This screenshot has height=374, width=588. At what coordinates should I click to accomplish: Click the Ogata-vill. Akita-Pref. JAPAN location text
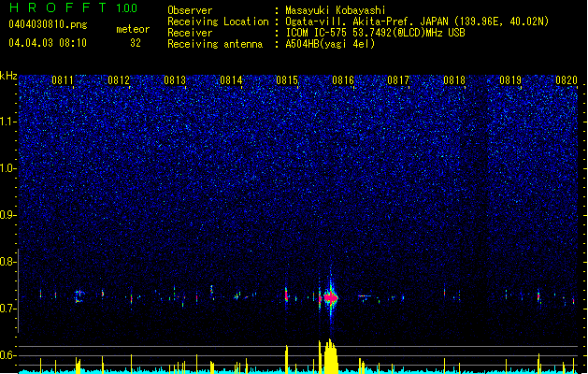(x=417, y=22)
